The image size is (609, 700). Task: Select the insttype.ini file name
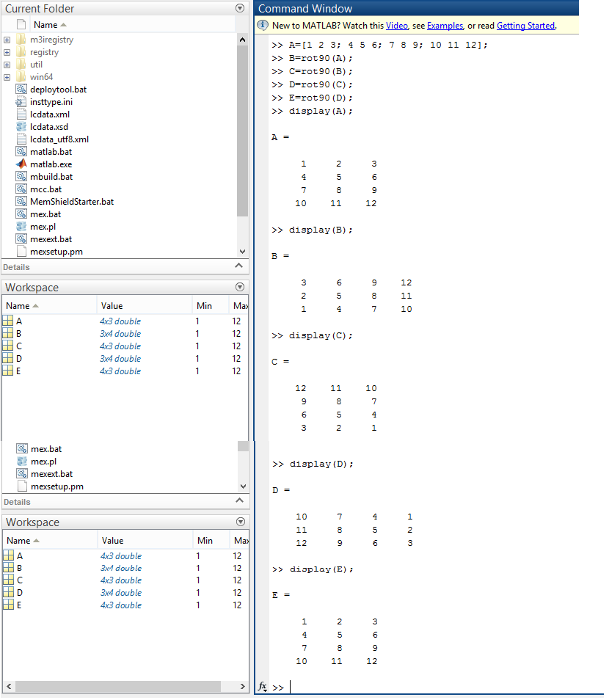51,102
